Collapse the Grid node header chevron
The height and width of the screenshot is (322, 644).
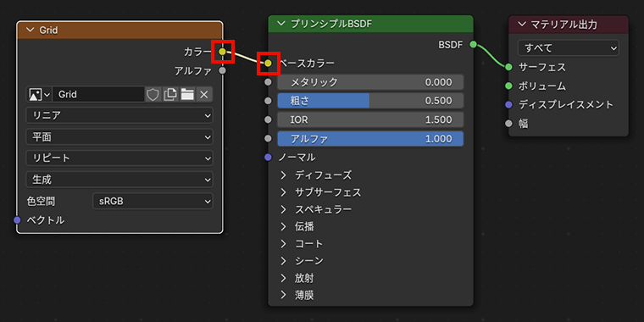pyautogui.click(x=30, y=30)
